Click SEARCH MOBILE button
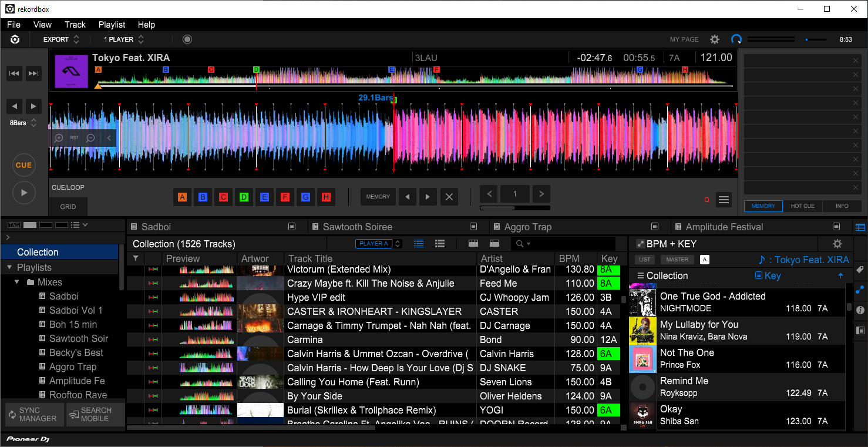 (95, 414)
